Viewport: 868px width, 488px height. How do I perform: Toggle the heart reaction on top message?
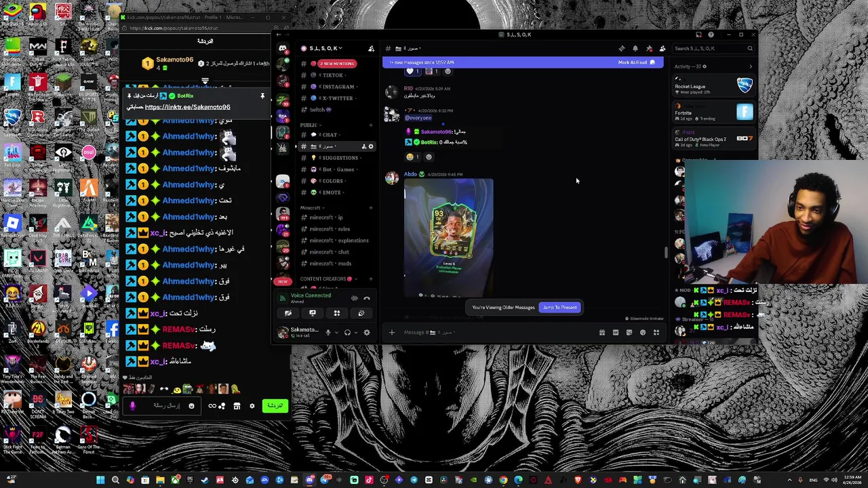tap(413, 71)
